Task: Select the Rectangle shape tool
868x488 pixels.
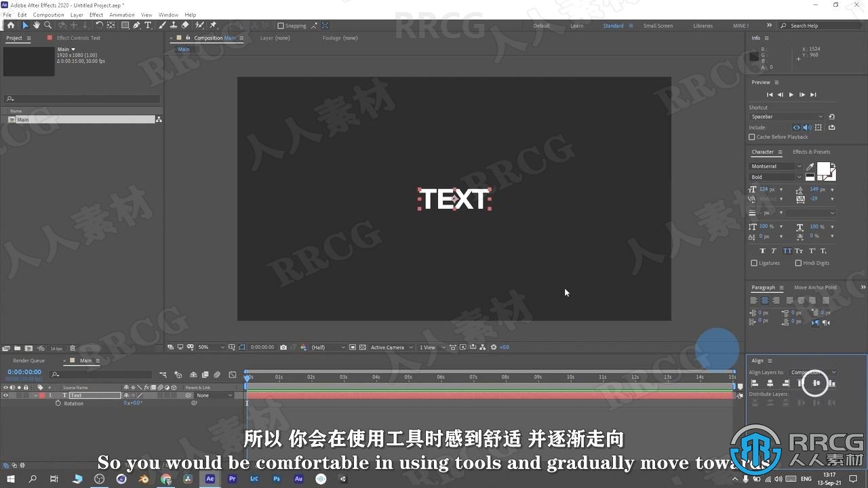Action: click(125, 25)
